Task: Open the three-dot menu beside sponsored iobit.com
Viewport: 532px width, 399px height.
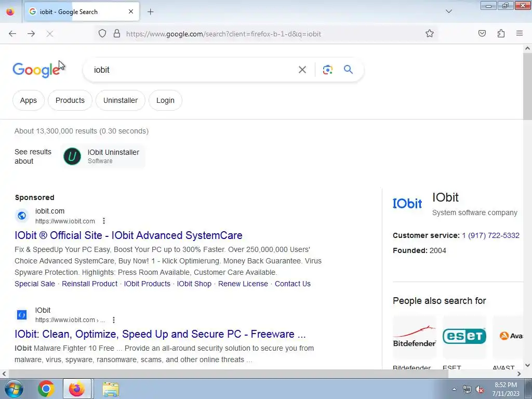Action: point(104,221)
